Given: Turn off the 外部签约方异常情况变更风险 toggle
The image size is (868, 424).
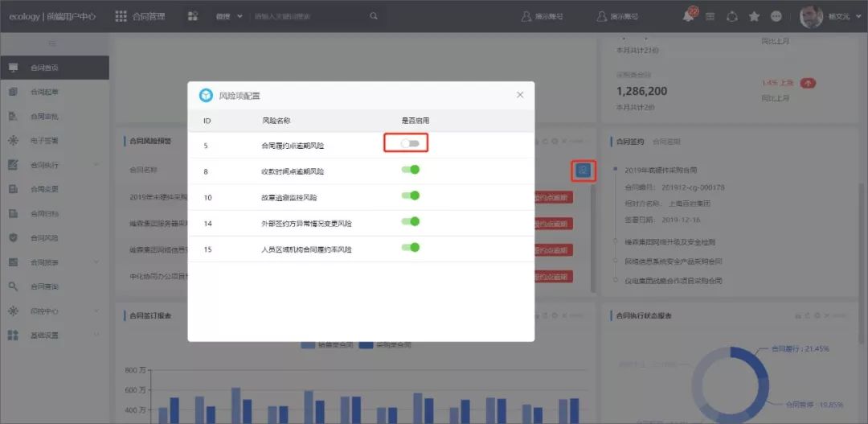Looking at the screenshot, I should (410, 221).
